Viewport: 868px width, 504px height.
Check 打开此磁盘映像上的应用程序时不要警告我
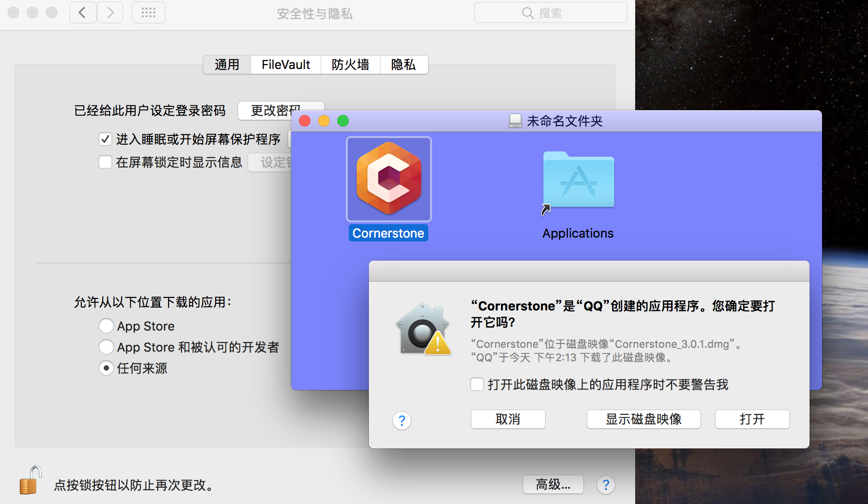477,384
